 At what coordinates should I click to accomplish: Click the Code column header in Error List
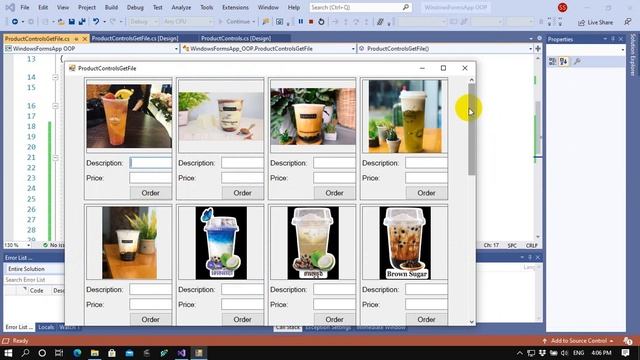[x=36, y=291]
